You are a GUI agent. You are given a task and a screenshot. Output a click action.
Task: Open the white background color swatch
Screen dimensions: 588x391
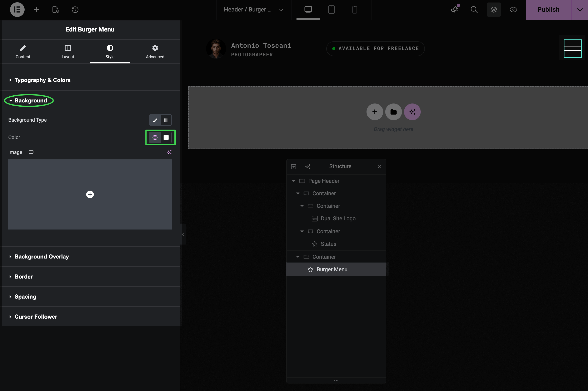click(x=166, y=137)
